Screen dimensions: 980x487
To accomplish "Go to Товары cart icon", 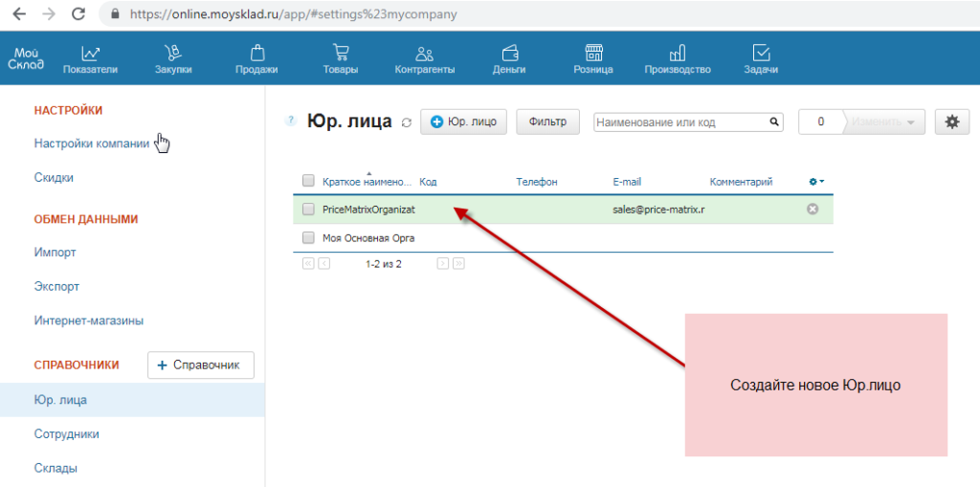I will [341, 55].
